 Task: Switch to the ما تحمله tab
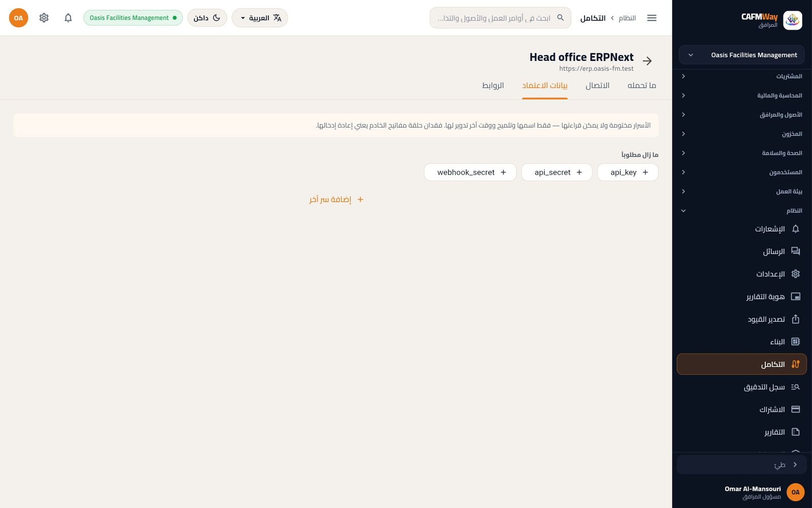coord(641,85)
